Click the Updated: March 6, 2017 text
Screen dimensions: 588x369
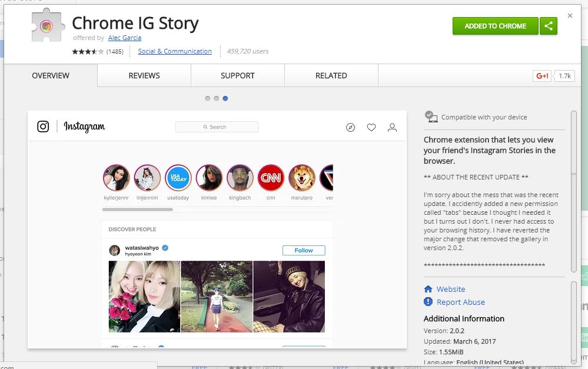(x=460, y=341)
